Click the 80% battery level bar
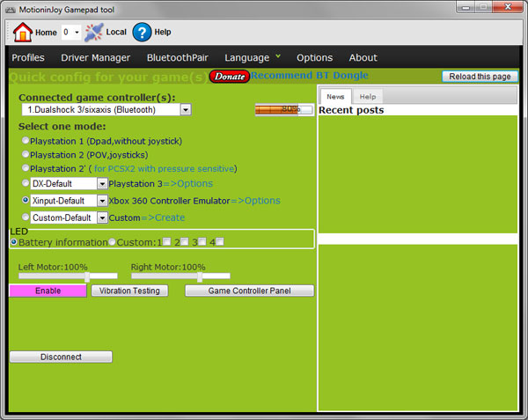528x420 pixels. (x=284, y=109)
